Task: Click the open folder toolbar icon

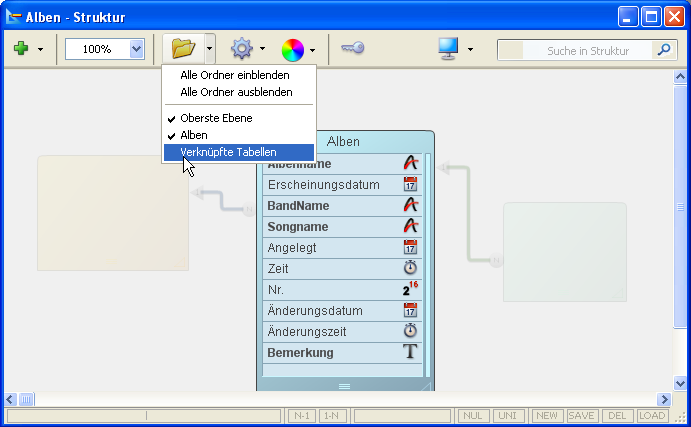Action: click(183, 48)
